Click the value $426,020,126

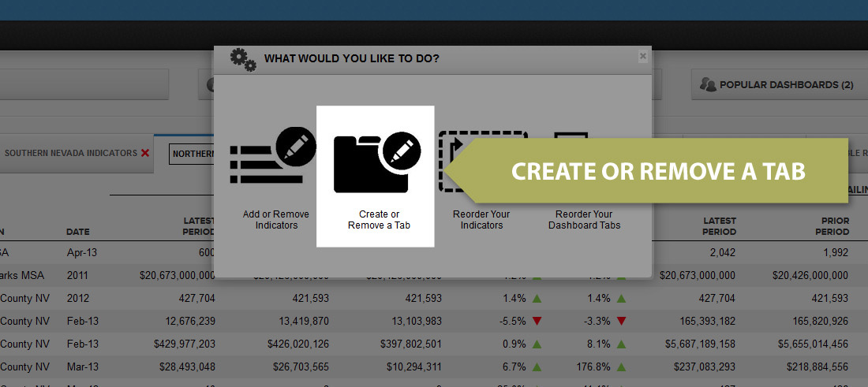(297, 344)
